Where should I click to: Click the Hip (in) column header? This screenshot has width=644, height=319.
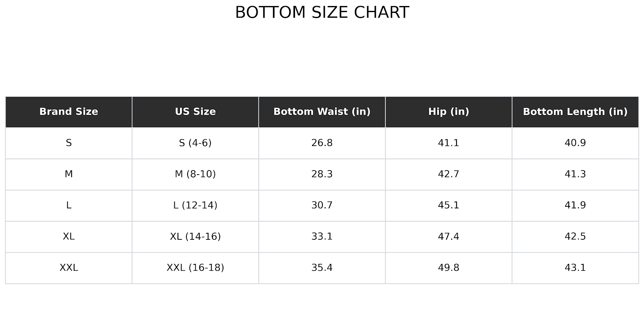point(448,112)
